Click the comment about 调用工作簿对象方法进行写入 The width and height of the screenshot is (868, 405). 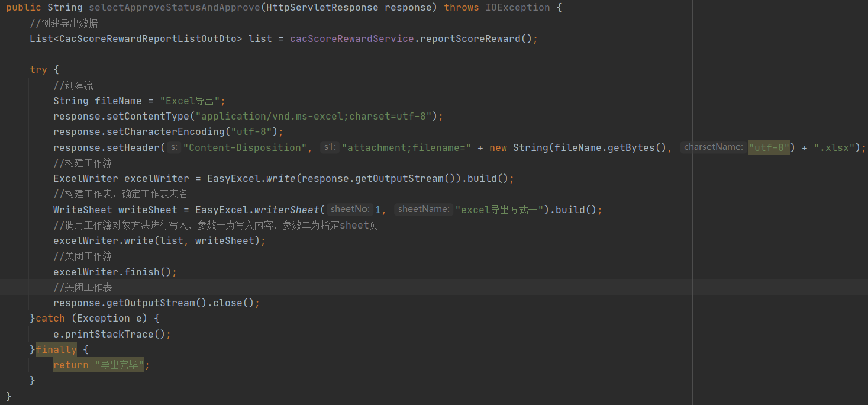click(215, 225)
